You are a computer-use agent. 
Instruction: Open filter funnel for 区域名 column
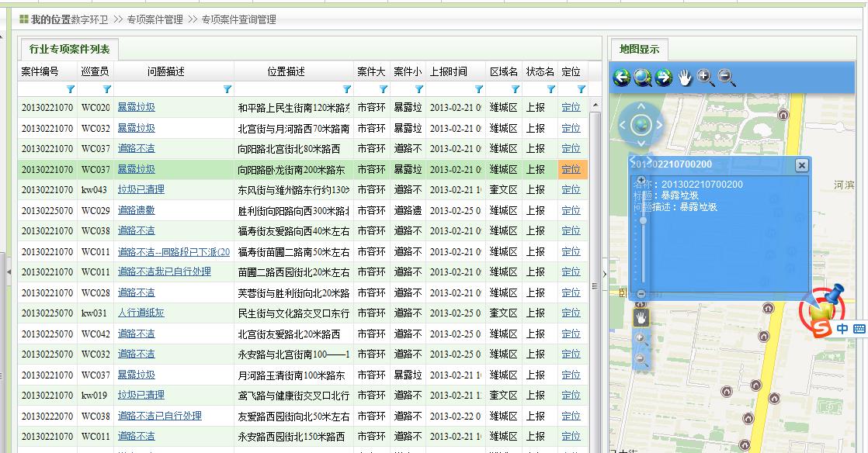coord(516,89)
